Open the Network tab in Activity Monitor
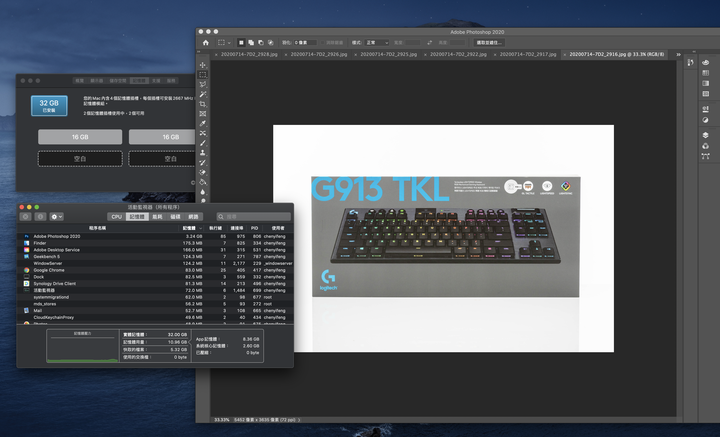 193,217
